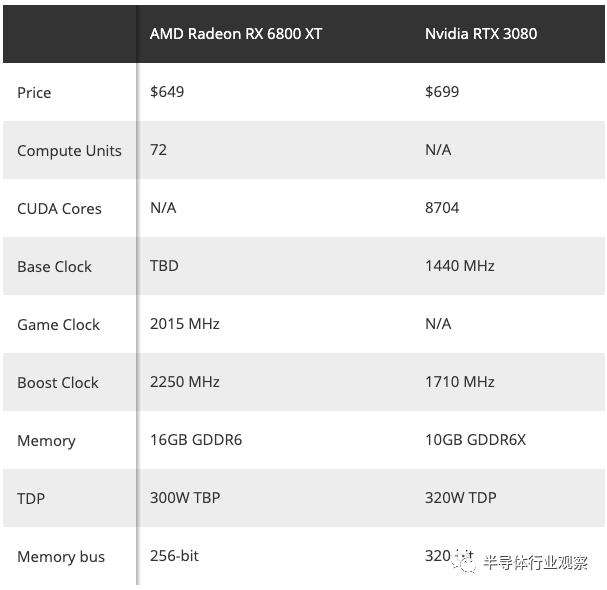This screenshot has height=590, width=607.
Task: Click the 10GB GDDR6X memory cell
Action: pos(475,439)
